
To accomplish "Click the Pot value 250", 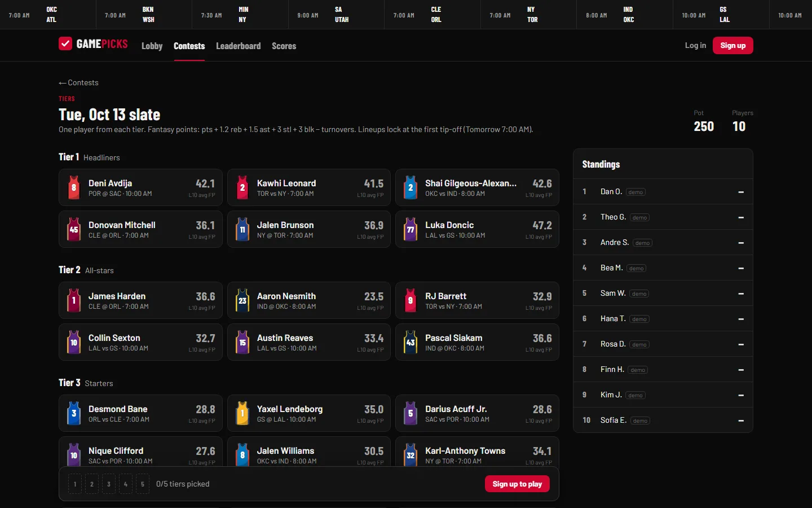I will tap(704, 126).
